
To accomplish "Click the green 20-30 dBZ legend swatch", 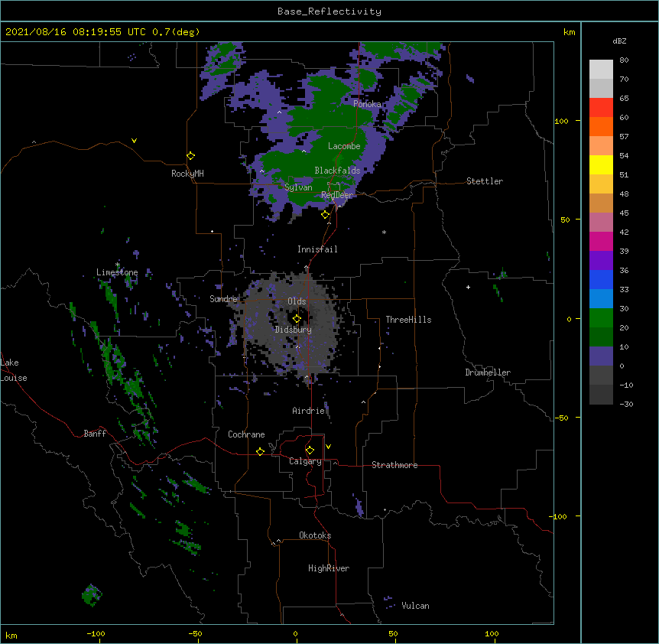I will coord(601,318).
